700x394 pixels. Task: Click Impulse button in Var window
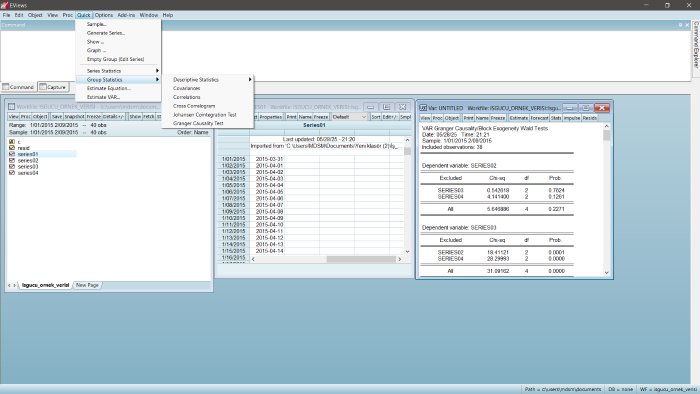[x=572, y=118]
